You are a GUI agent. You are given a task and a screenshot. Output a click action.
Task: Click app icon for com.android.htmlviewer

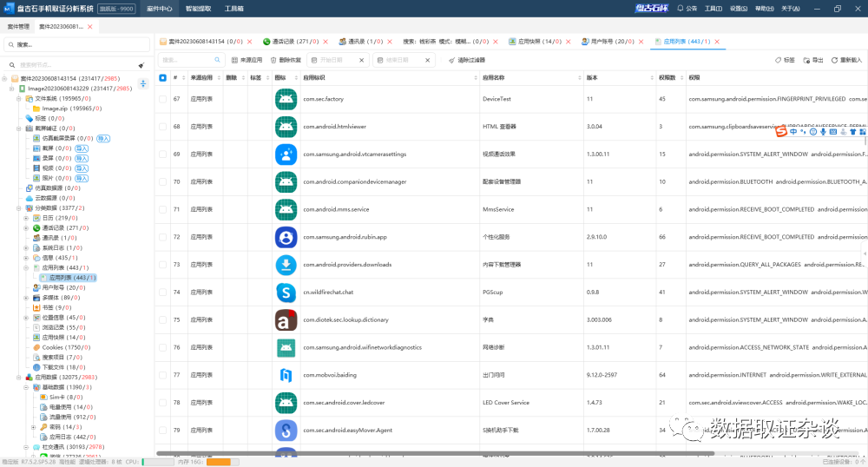pos(286,127)
